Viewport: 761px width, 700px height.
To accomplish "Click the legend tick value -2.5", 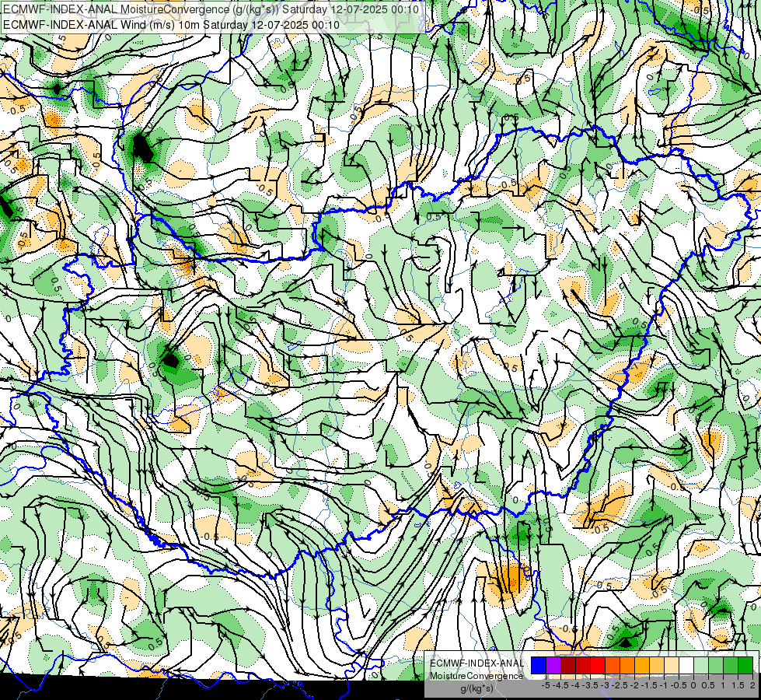I will pos(620,685).
